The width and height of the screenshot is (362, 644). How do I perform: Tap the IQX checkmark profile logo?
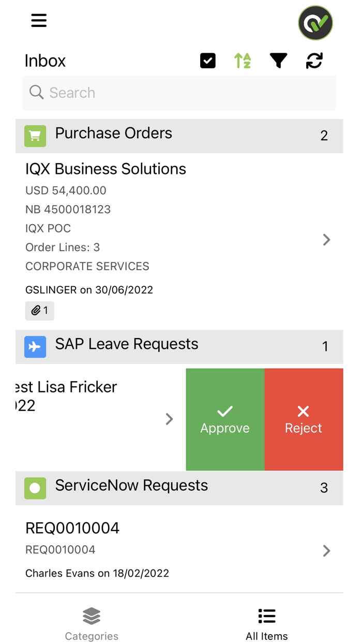pos(315,23)
